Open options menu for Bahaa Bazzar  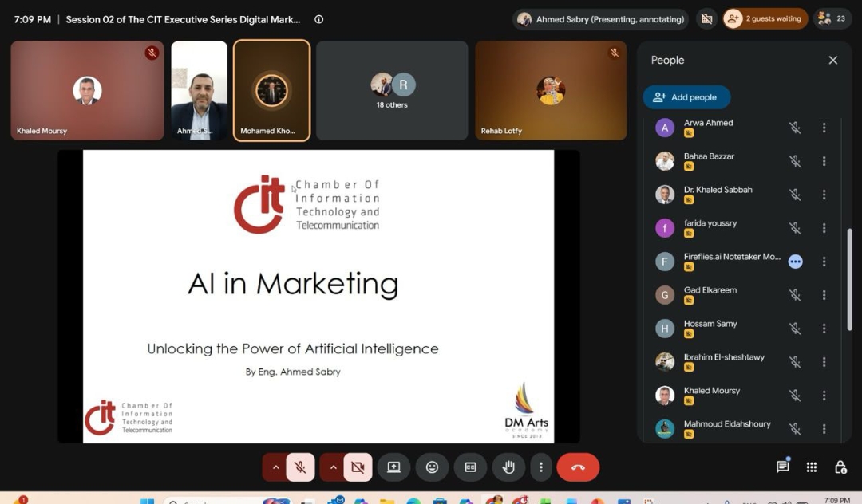tap(824, 161)
